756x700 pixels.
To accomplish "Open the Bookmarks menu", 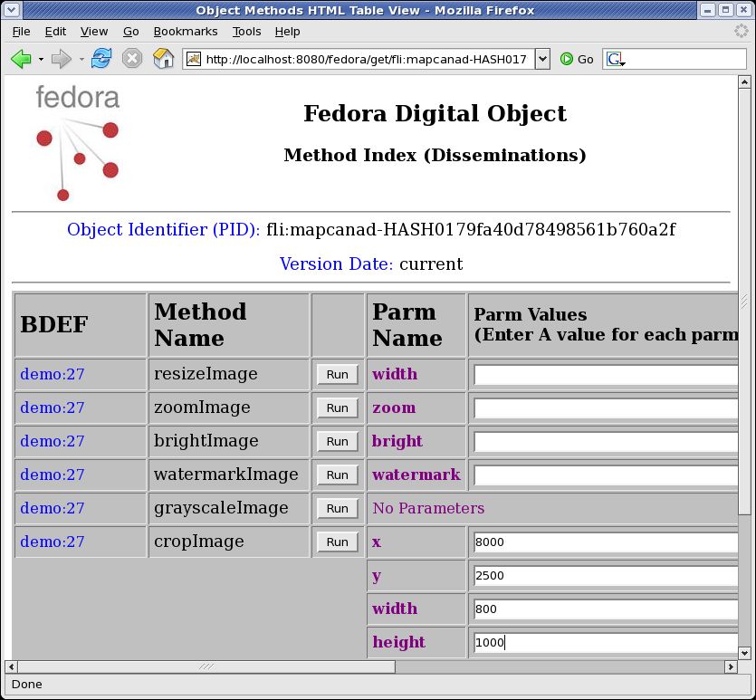I will [186, 32].
